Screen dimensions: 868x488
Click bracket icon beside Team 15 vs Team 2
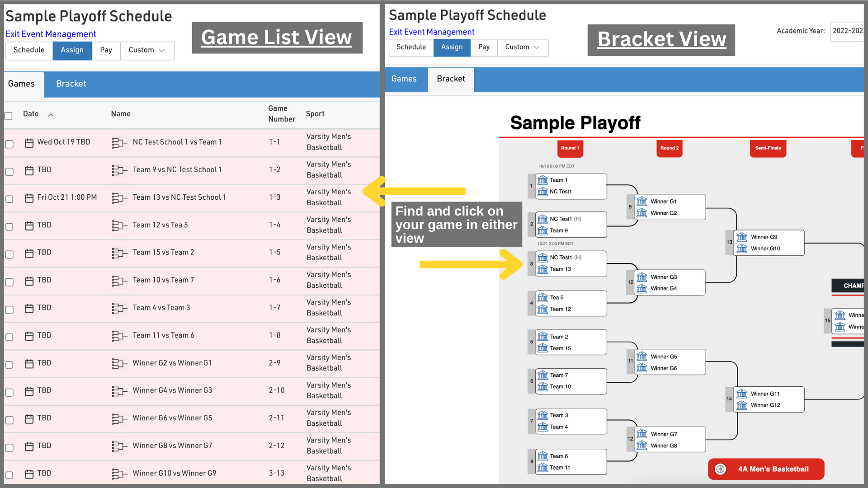(119, 253)
